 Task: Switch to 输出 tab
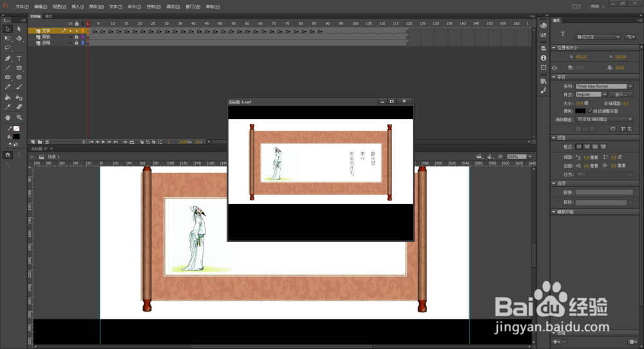(x=48, y=17)
